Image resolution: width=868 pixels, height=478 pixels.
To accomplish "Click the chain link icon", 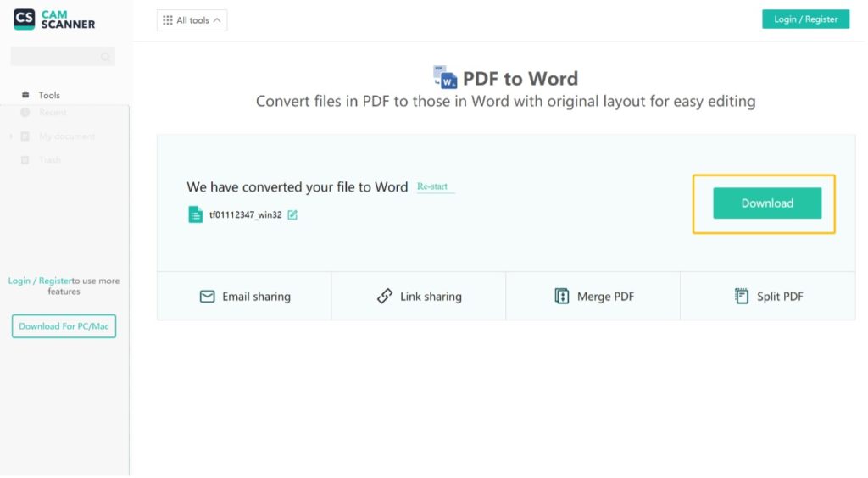I will (385, 297).
